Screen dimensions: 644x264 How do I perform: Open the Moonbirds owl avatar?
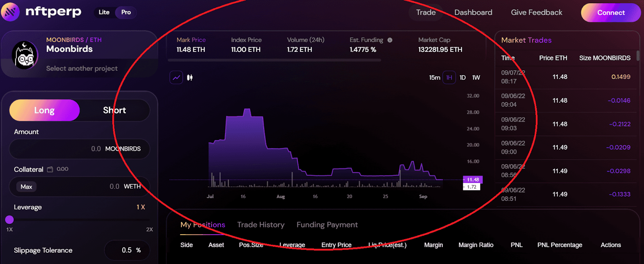[25, 55]
